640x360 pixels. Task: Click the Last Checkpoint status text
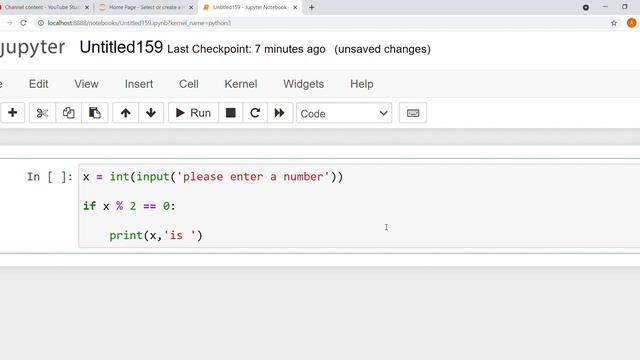point(247,49)
